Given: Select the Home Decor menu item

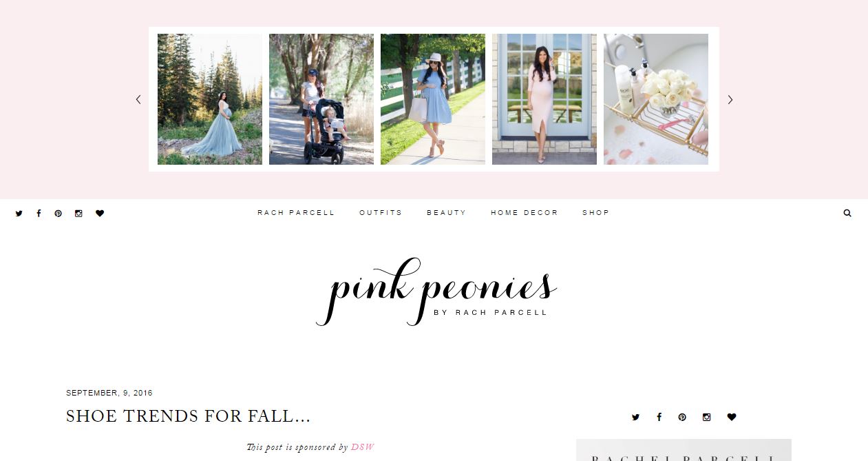Looking at the screenshot, I should (525, 213).
